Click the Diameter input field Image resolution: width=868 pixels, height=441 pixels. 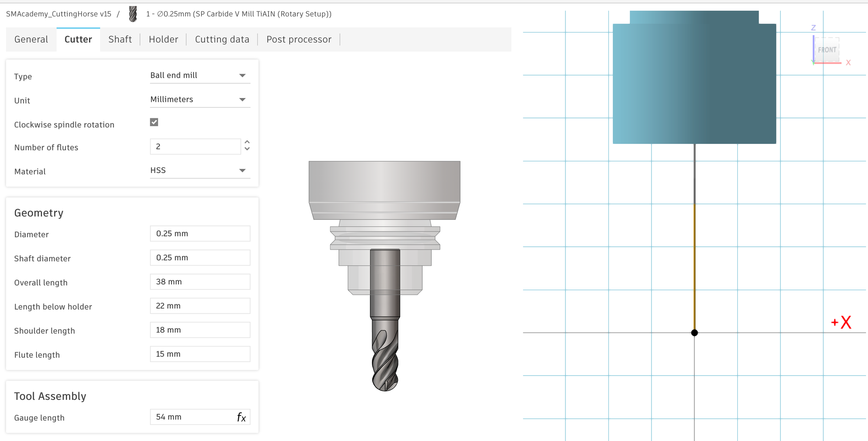[x=200, y=234]
